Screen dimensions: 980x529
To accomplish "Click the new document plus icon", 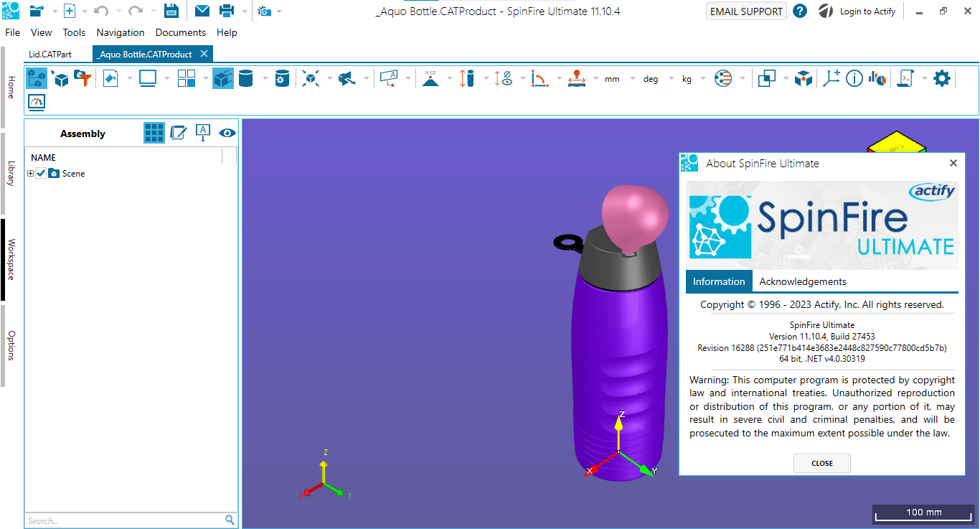I will point(70,11).
